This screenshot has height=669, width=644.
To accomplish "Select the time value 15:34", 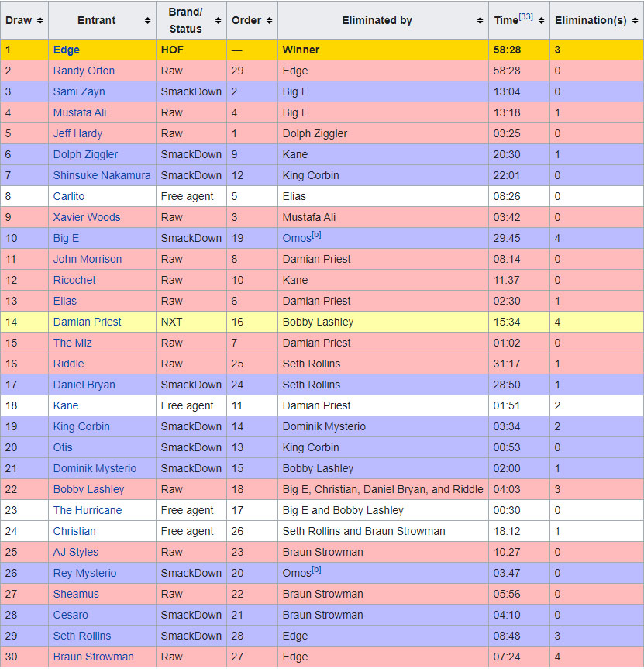I will coord(507,322).
